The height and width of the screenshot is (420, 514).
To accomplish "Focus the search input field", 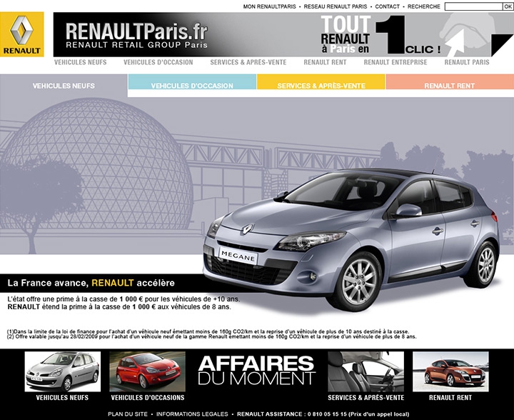I will pos(474,6).
